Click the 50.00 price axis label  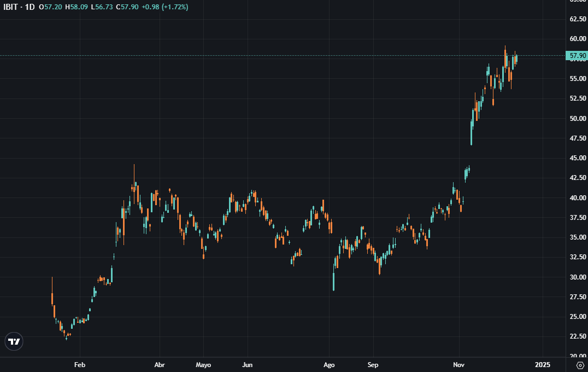click(x=578, y=118)
